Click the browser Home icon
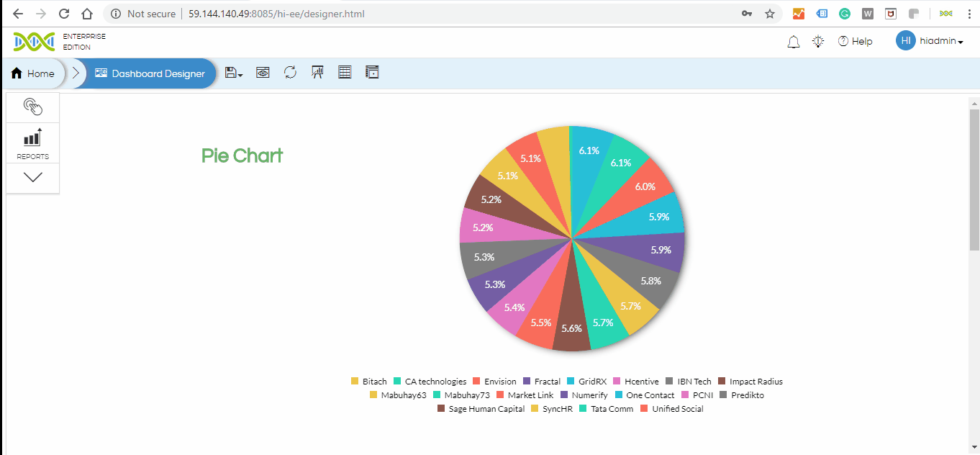 [x=87, y=14]
